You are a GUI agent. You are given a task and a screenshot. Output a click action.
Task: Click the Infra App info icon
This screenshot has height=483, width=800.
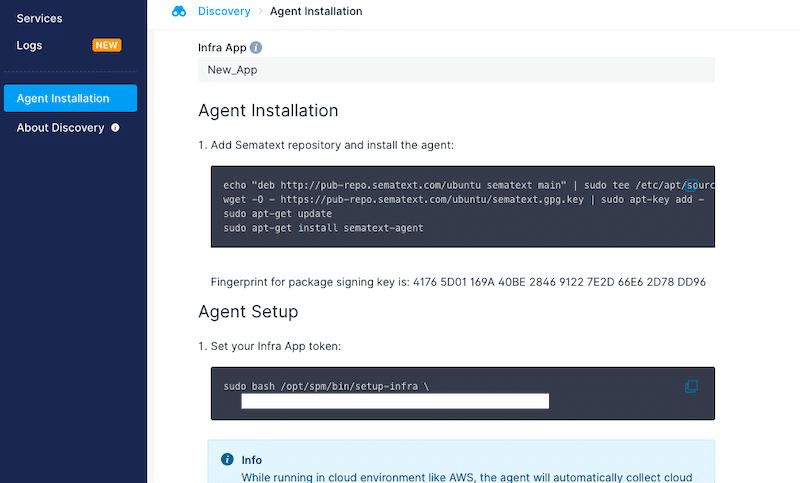pyautogui.click(x=256, y=47)
